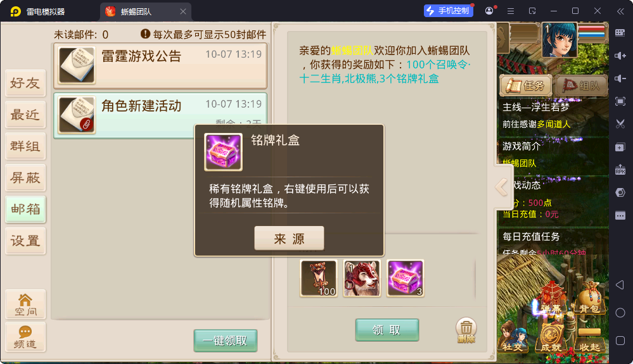633x364 pixels.
Task: Collapse emulator sidebar with double chevron
Action: pos(620,11)
